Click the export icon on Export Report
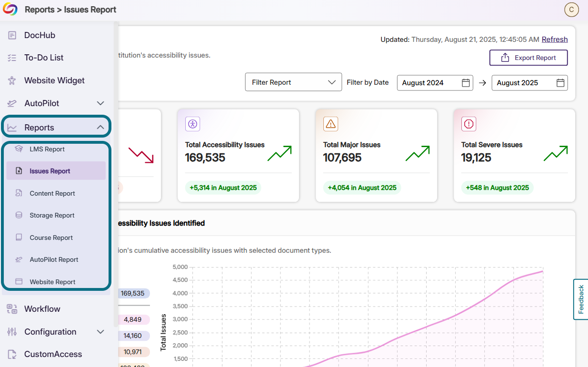Viewport: 588px width, 367px height. tap(505, 58)
